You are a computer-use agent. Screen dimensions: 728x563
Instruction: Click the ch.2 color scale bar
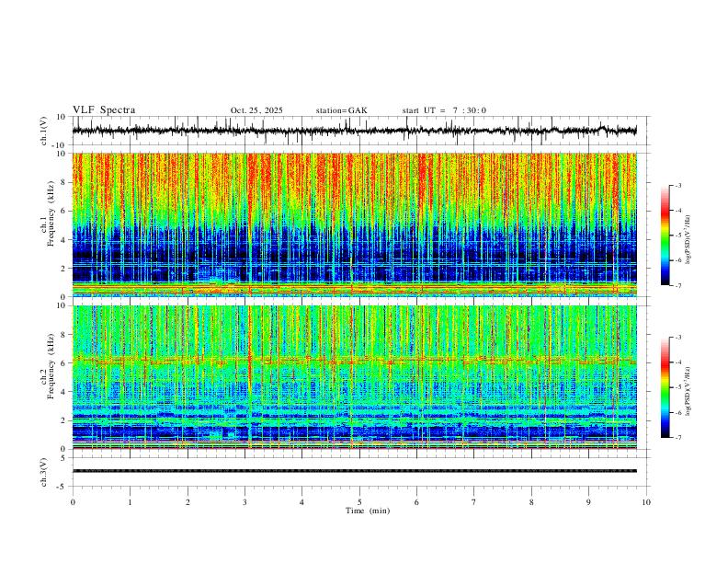click(x=665, y=387)
